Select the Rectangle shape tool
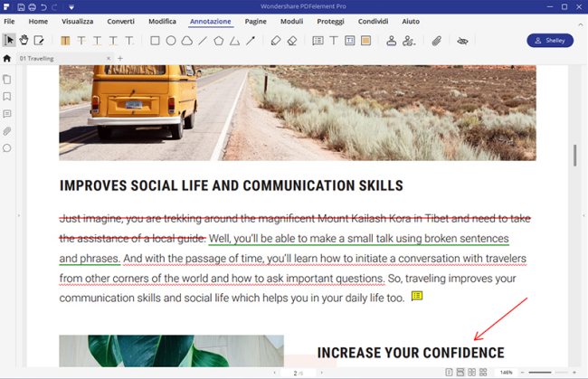Image resolution: width=588 pixels, height=379 pixels. 155,41
